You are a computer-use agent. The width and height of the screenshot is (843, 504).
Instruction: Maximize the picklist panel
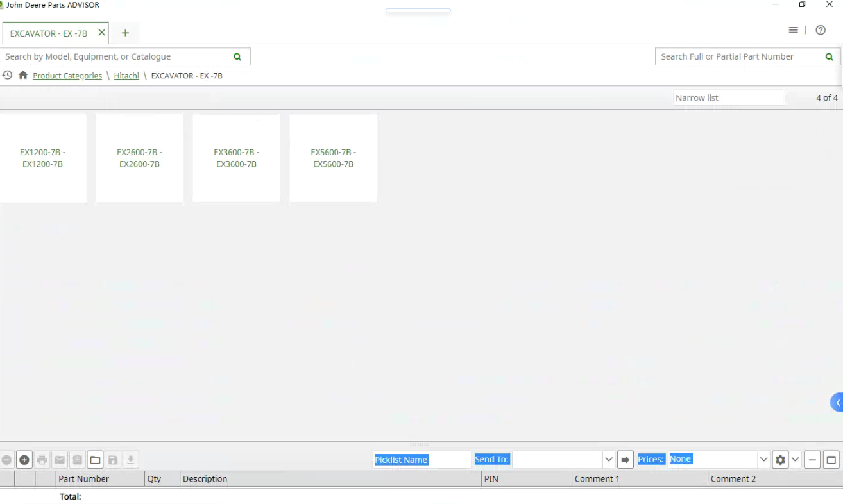click(831, 460)
